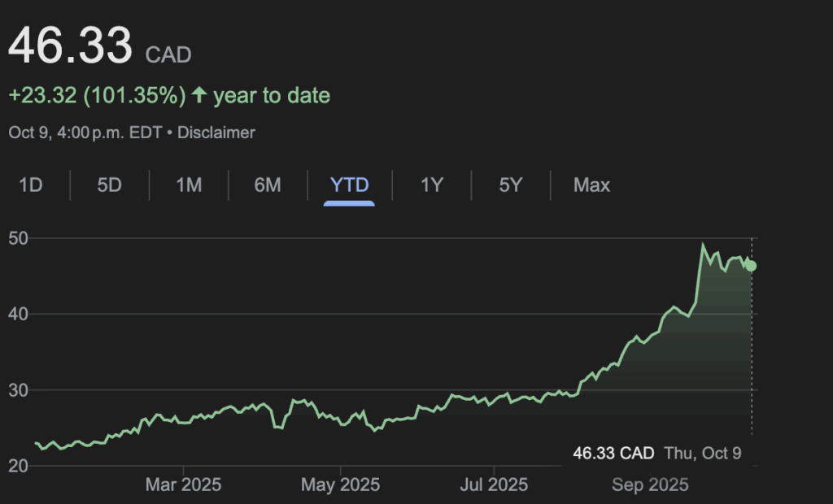
Task: Click the green dot marker on chart
Action: point(751,266)
